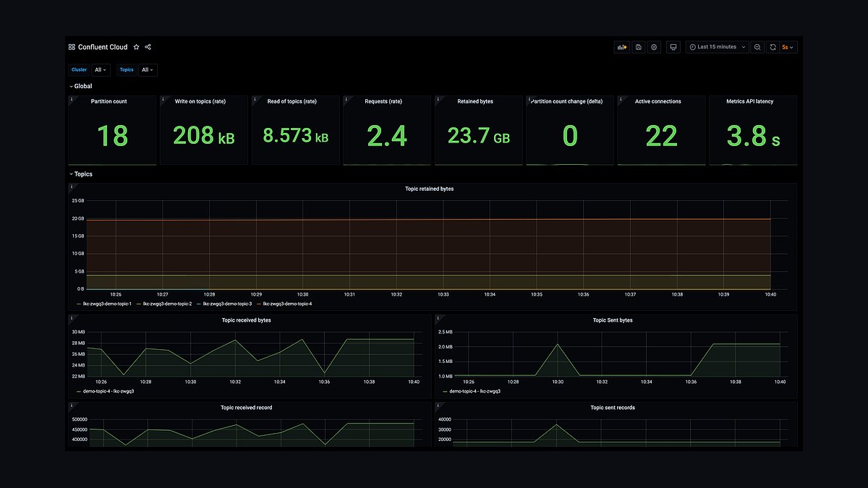The height and width of the screenshot is (488, 868).
Task: Open the Partition count panel title menu
Action: 109,102
